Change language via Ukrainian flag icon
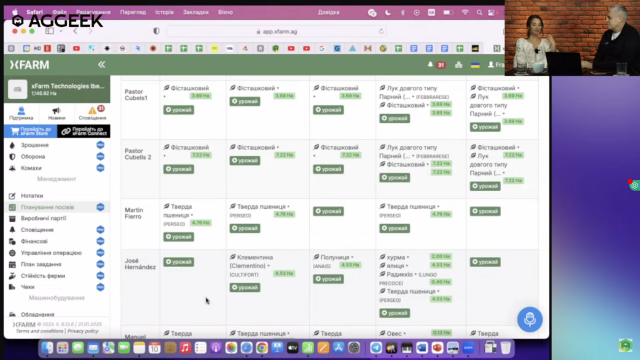 pyautogui.click(x=475, y=65)
